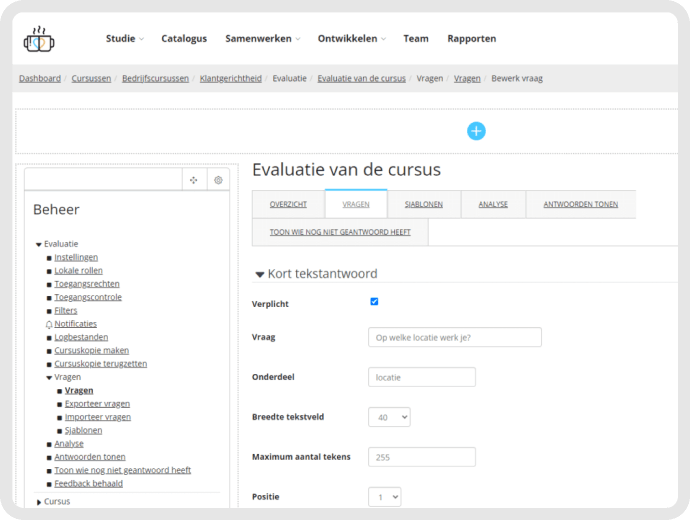Open Toon wie nog niet geantwoord heeft tab
The height and width of the screenshot is (520, 690).
(340, 232)
